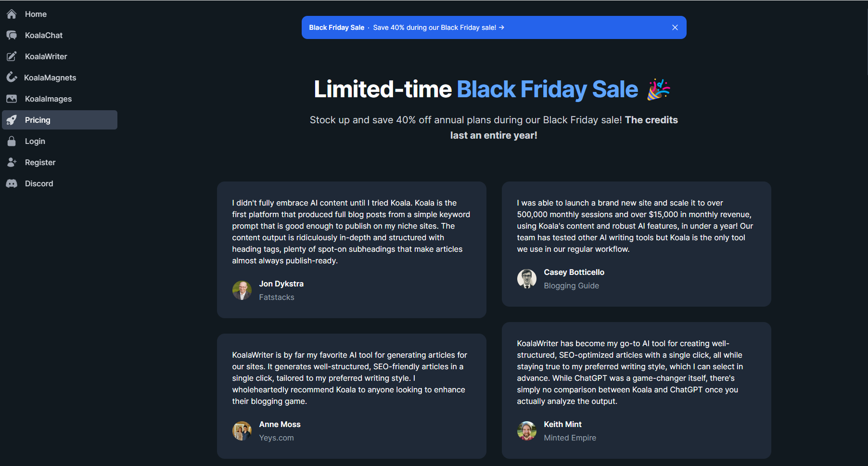Open KoalaChat from the sidebar
The image size is (868, 466).
(44, 36)
